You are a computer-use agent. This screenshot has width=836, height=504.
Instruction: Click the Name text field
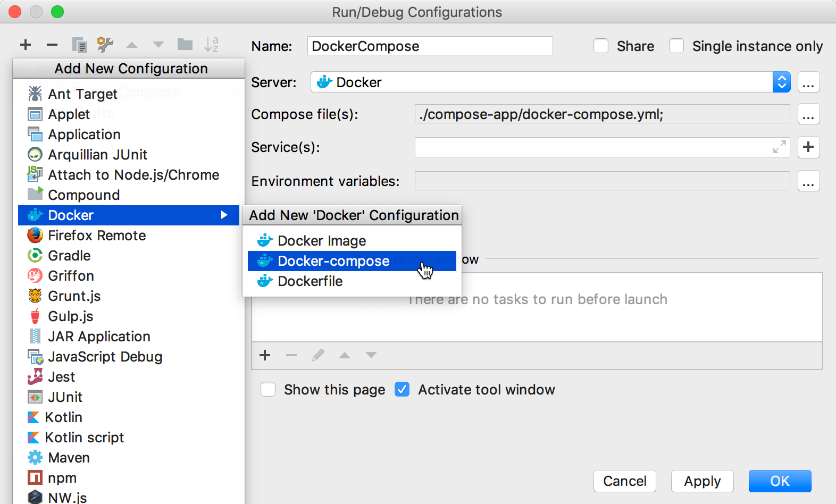pyautogui.click(x=430, y=46)
